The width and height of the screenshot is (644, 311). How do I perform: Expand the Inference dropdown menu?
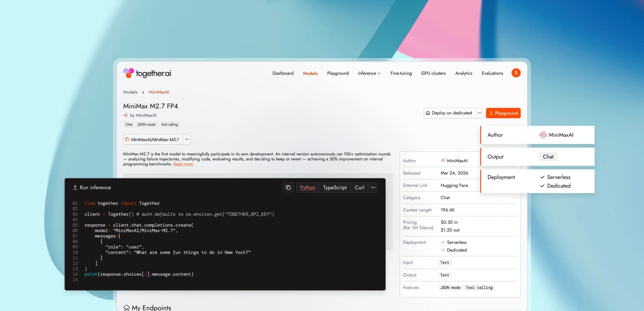369,73
